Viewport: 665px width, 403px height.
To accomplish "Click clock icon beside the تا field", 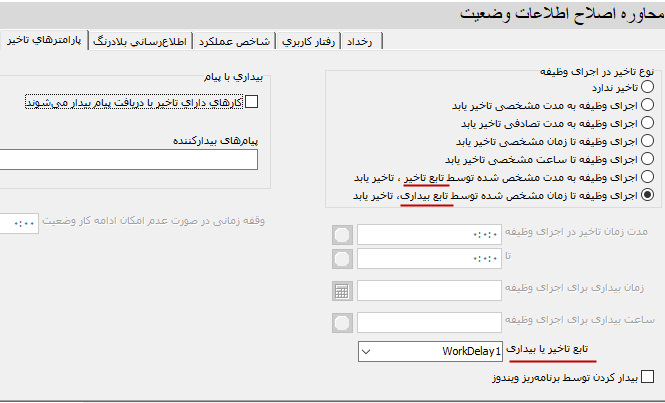I will pos(343,259).
